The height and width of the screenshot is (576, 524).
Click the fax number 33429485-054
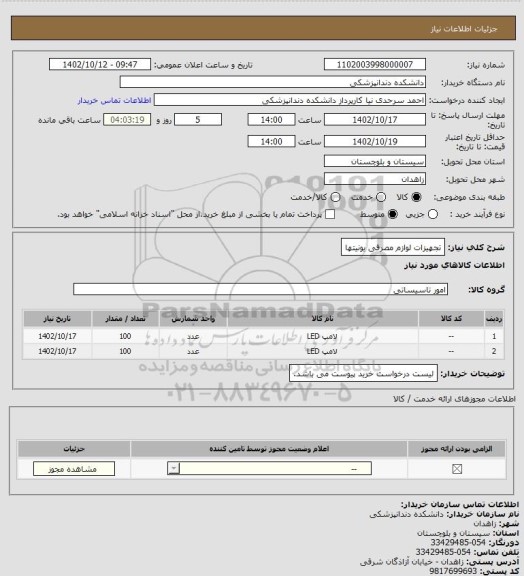(458, 542)
